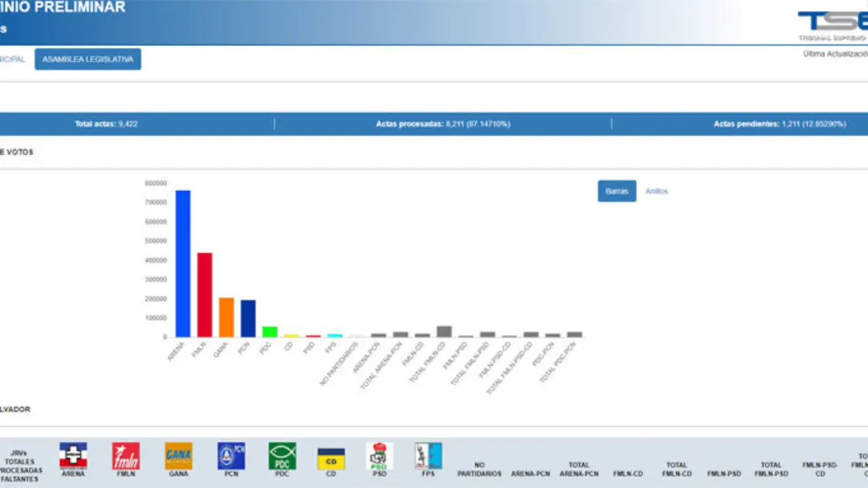Viewport: 868px width, 488px height.
Task: Toggle chart view to Anillos
Action: coord(656,191)
